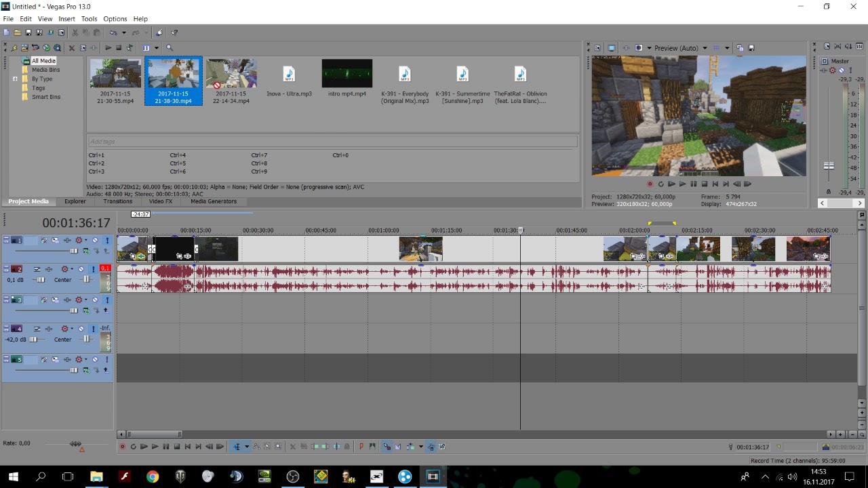Open the search magnifier in Project Media

point(170,48)
